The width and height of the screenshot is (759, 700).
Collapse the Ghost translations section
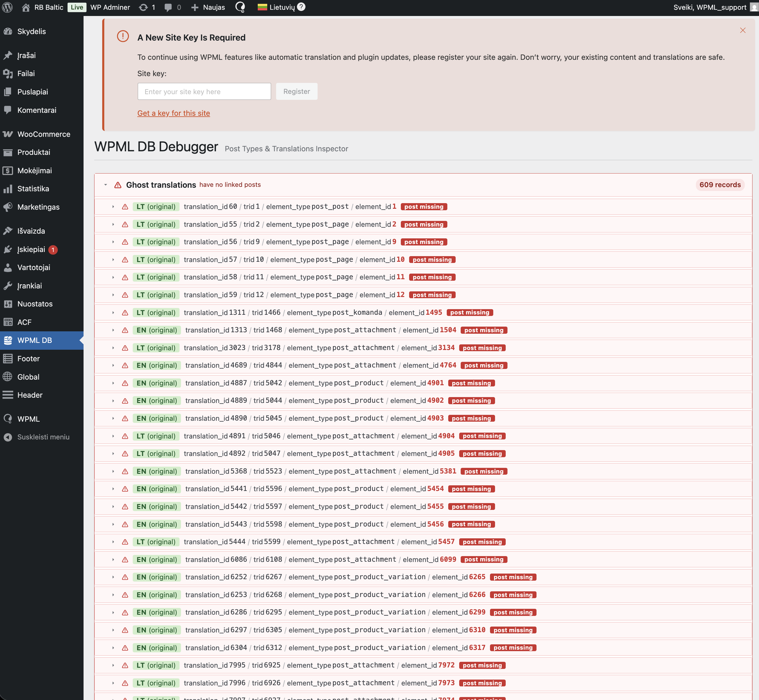(x=106, y=185)
